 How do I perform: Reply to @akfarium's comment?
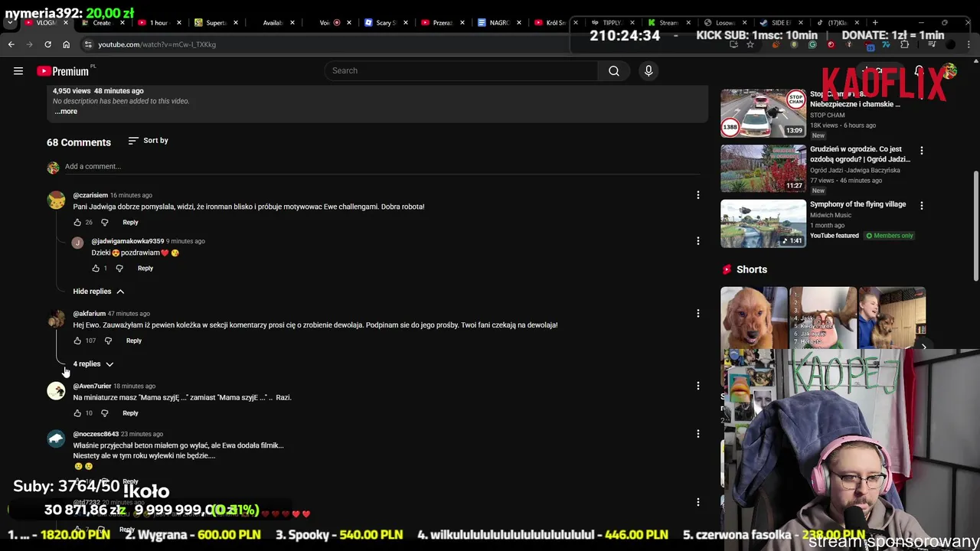click(x=134, y=341)
